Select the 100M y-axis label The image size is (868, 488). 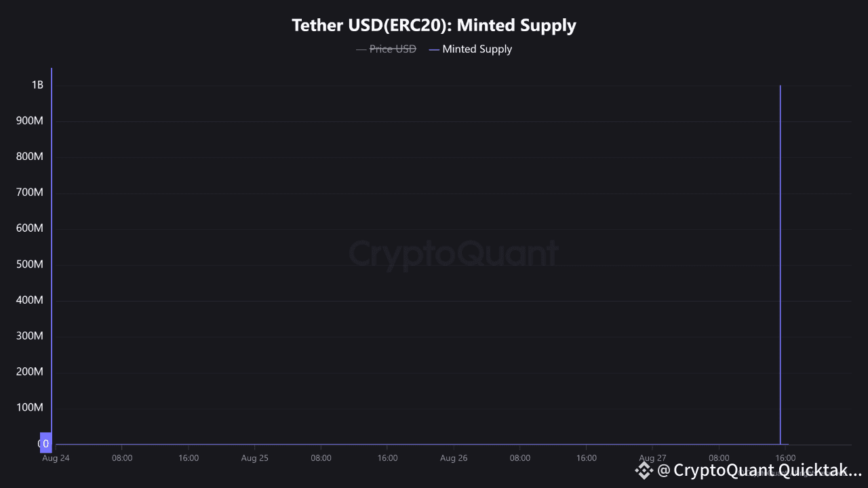(x=29, y=407)
